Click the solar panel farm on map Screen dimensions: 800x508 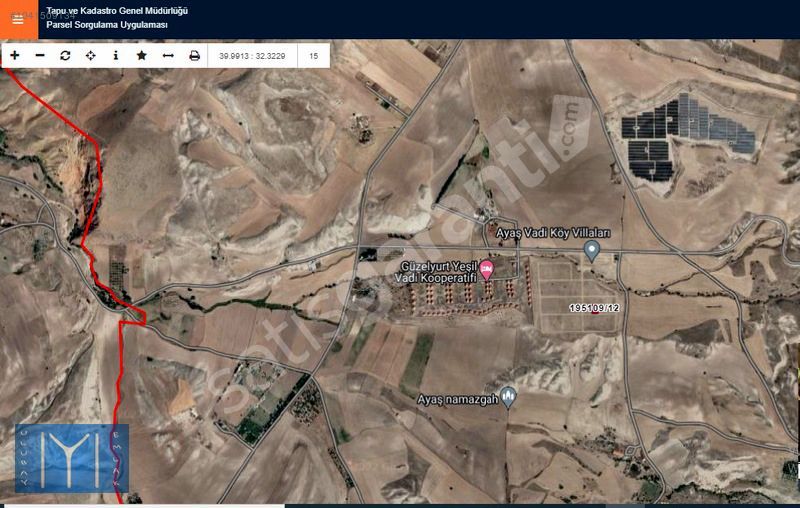688,135
